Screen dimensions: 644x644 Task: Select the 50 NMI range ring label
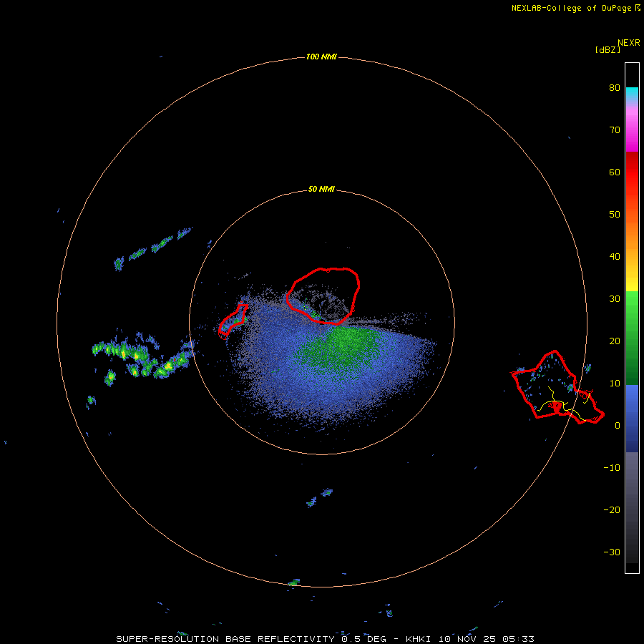(321, 190)
